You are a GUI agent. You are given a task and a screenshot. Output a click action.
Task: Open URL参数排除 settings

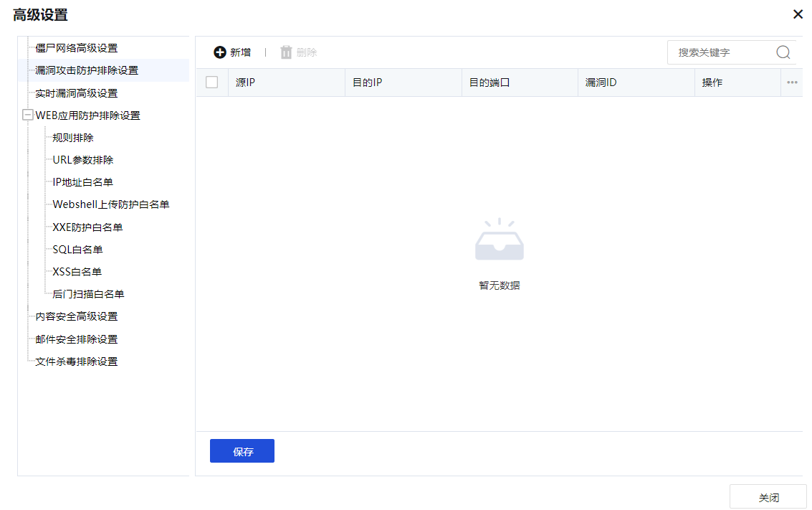(x=83, y=160)
